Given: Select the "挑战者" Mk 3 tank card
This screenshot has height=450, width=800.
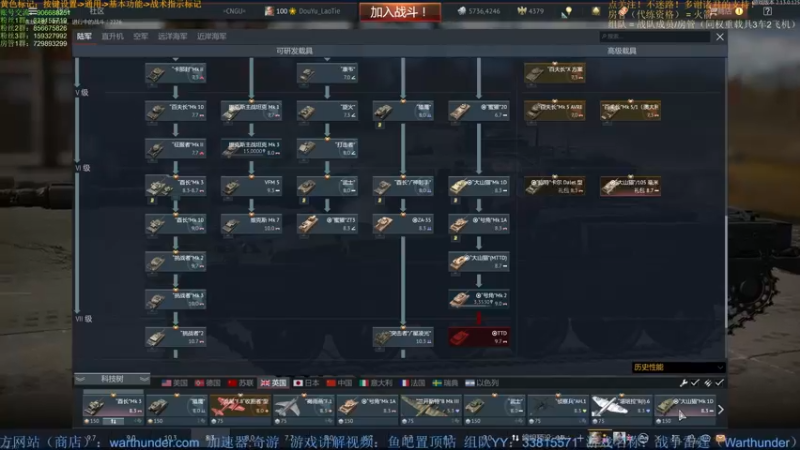Looking at the screenshot, I should click(176, 299).
